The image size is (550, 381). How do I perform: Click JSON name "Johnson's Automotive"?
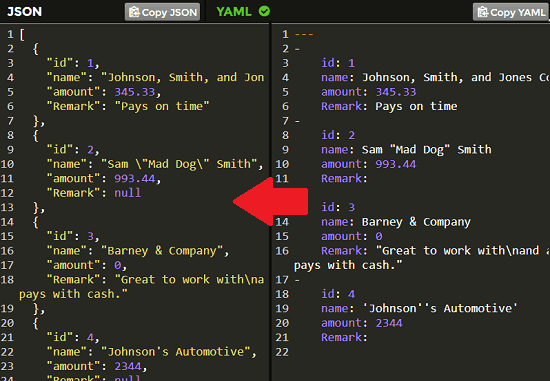point(176,352)
